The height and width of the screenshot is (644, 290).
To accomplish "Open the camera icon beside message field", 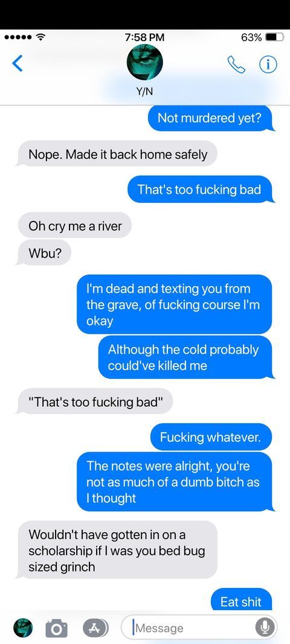I will coord(56,628).
